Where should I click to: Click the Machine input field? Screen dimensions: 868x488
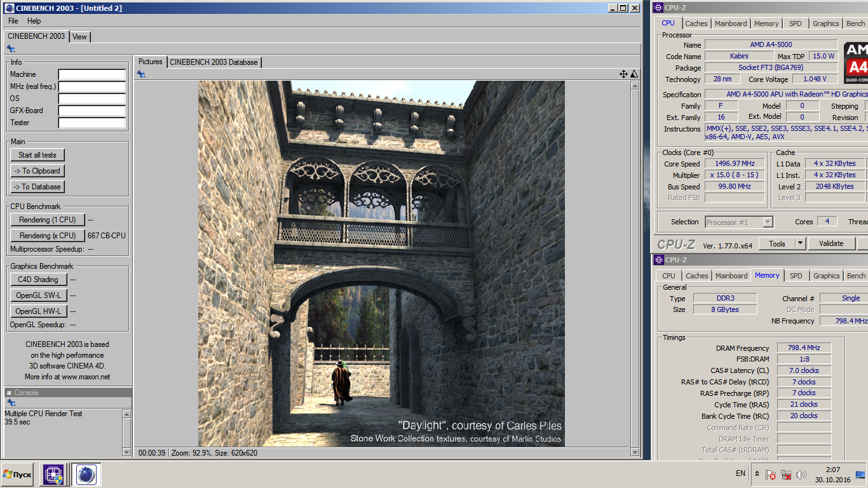[x=92, y=74]
